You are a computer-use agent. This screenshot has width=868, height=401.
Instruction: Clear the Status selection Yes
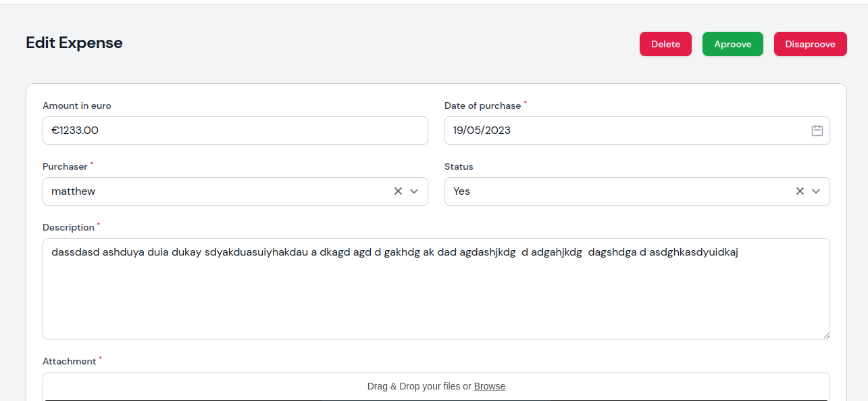coord(800,191)
